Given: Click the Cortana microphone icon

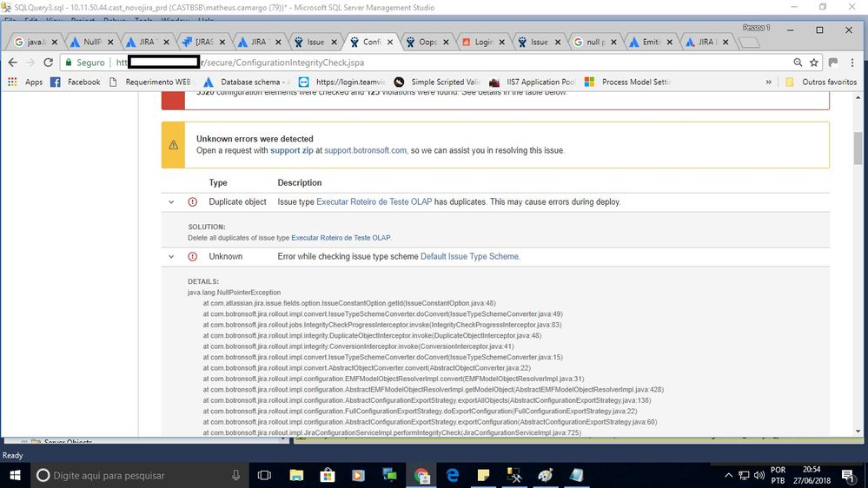Looking at the screenshot, I should [x=235, y=475].
